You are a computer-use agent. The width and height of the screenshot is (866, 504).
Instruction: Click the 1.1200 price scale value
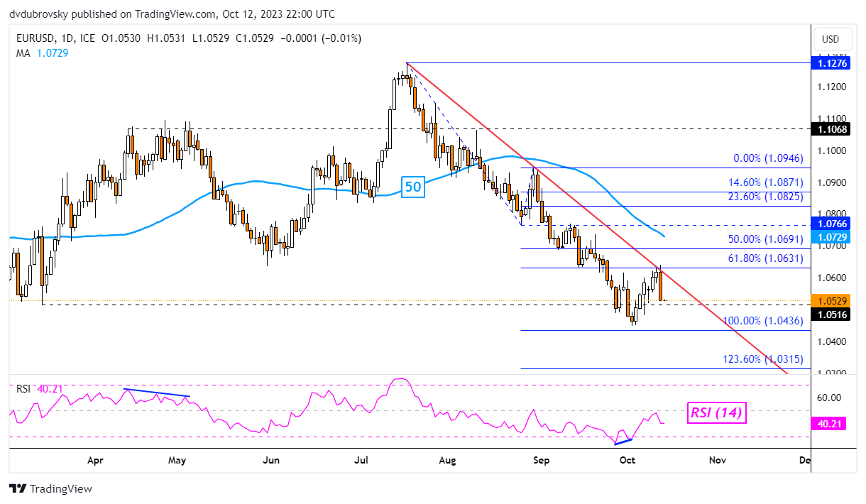click(x=833, y=87)
